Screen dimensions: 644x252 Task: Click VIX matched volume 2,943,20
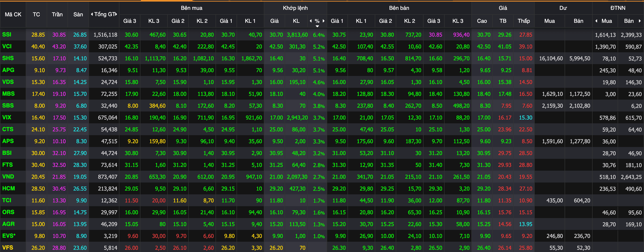(297, 118)
